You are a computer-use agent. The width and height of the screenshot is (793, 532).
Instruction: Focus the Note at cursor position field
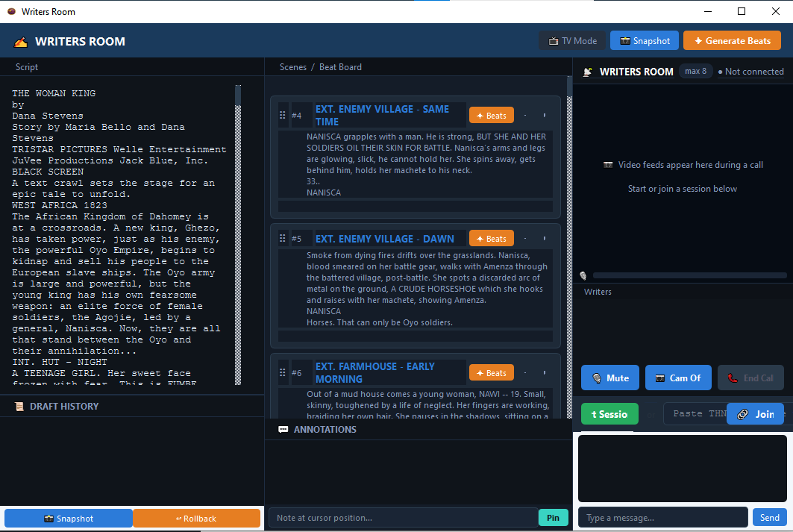pos(403,518)
